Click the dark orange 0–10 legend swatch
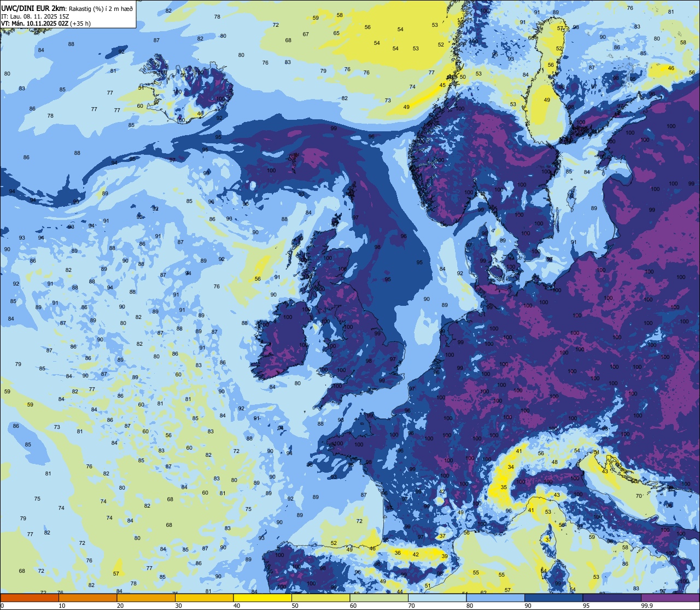This screenshot has height=610, width=700. (30, 598)
